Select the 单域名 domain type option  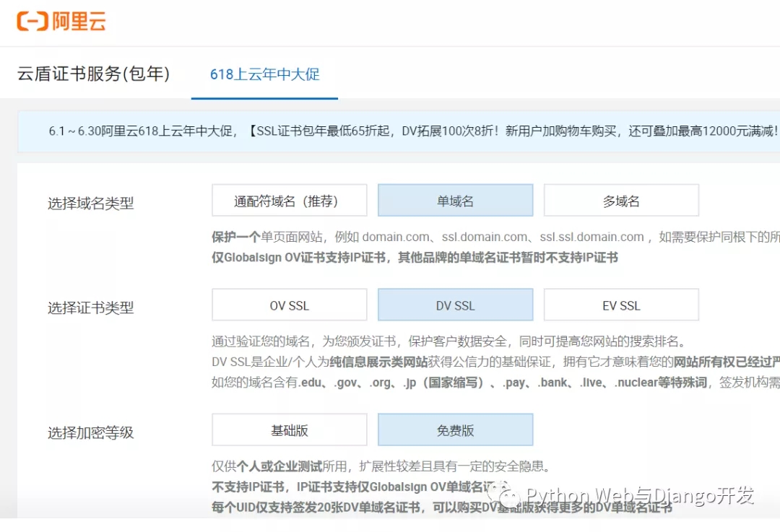455,201
